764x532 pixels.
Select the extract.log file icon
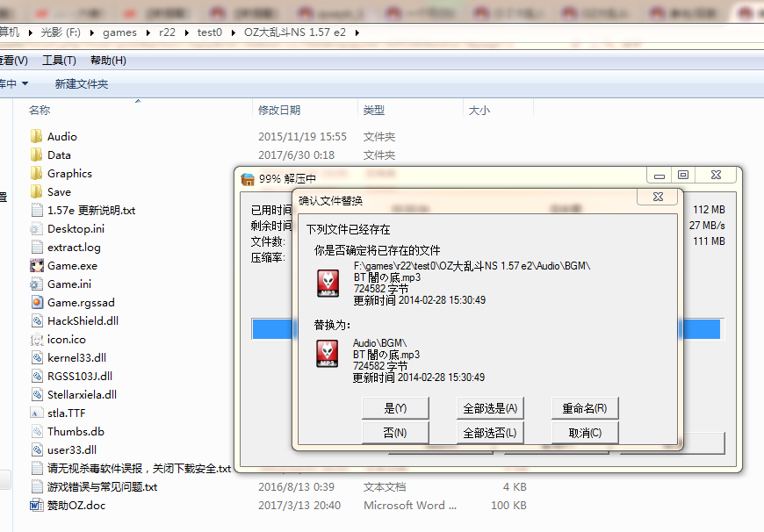click(x=37, y=247)
